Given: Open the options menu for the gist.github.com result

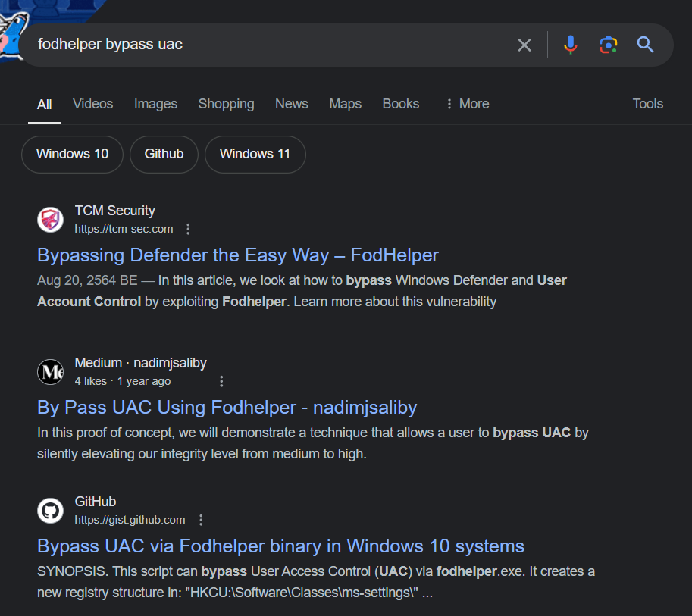Looking at the screenshot, I should [201, 520].
